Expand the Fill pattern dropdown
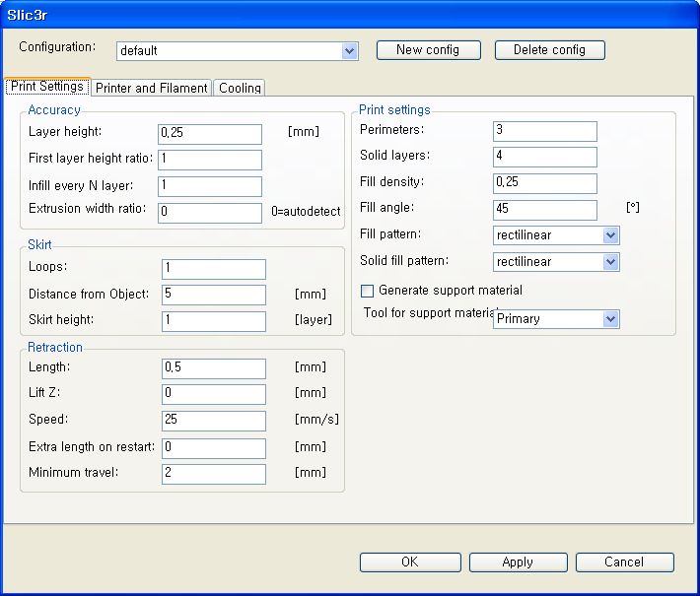 (x=610, y=235)
